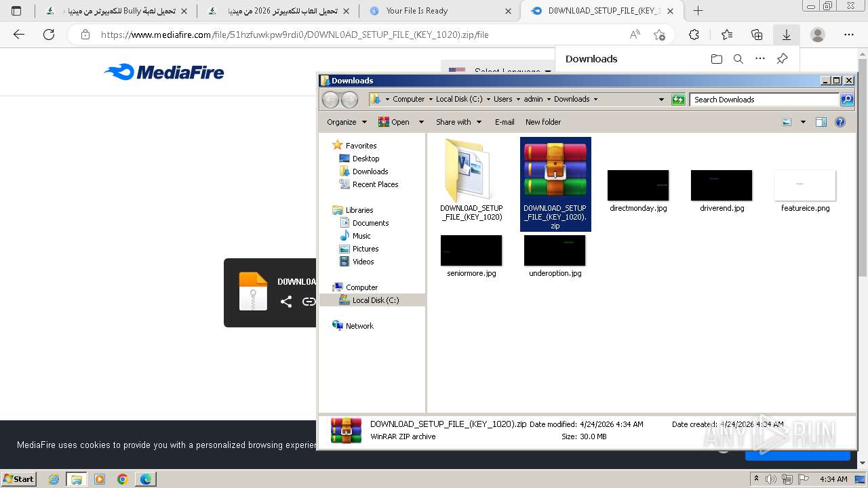Open Edge tab actions menu icon
This screenshot has height=488, width=868.
(16, 11)
